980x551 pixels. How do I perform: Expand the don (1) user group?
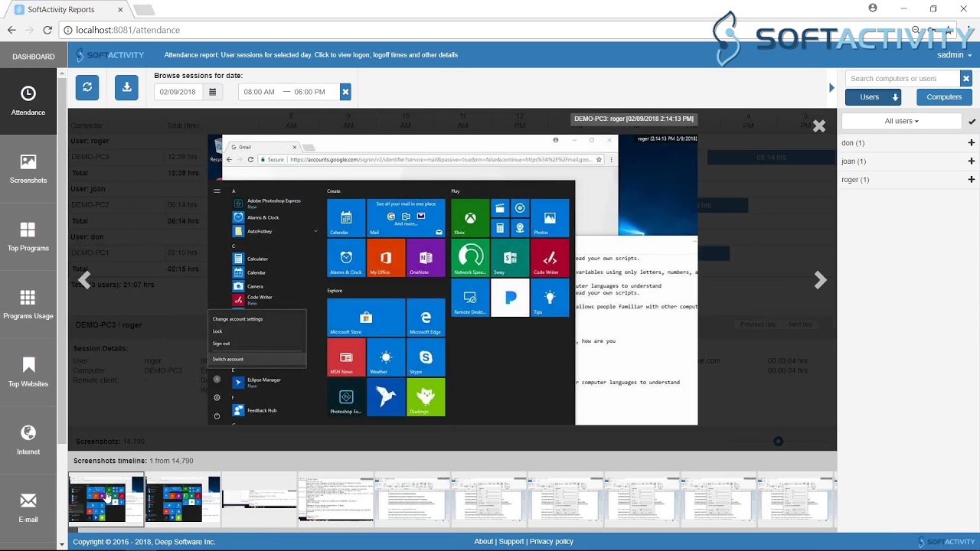coord(972,143)
